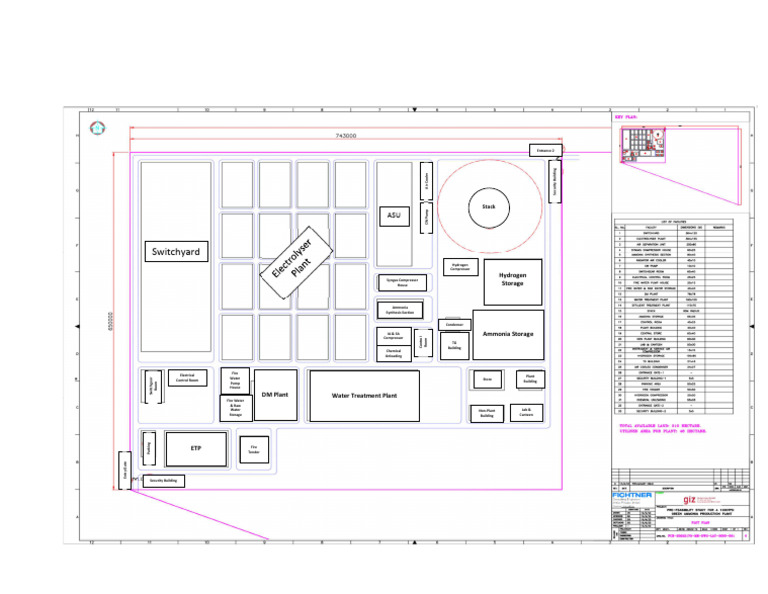768x594 pixels.
Task: Click the north arrow compass symbol
Action: [x=97, y=128]
